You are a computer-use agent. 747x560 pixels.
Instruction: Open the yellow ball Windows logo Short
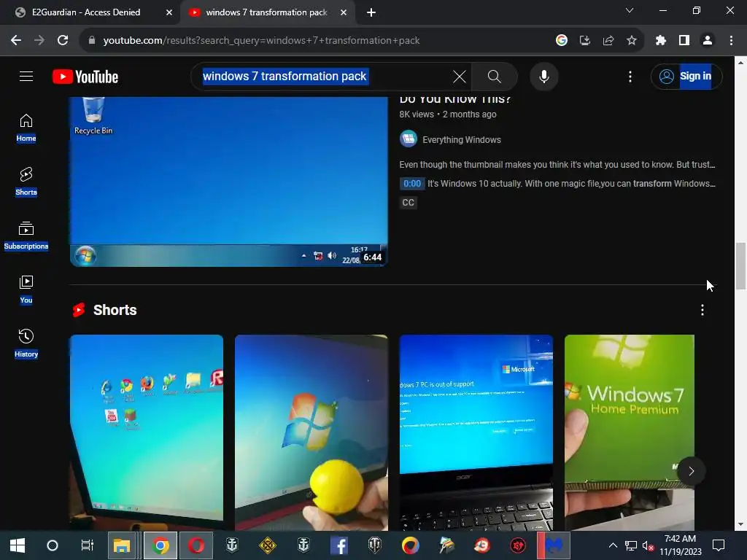coord(311,432)
